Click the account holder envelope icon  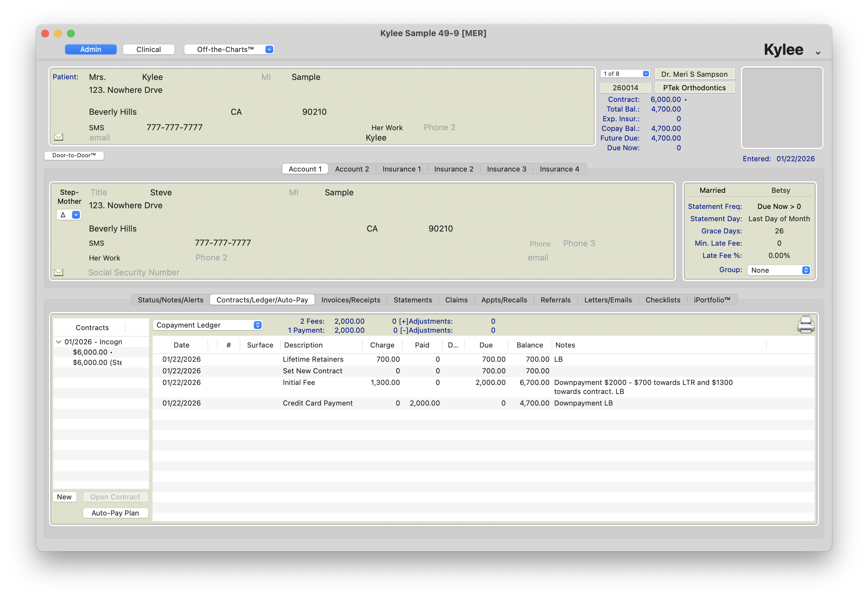coord(59,272)
